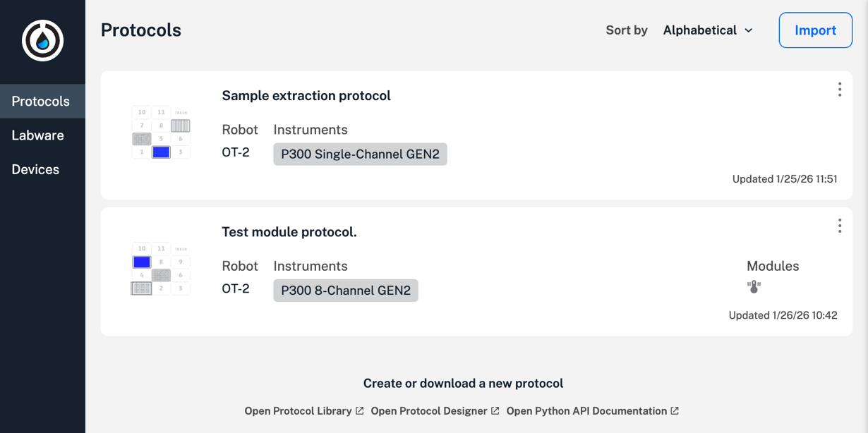
Task: Open Python API Documentation link
Action: point(586,411)
